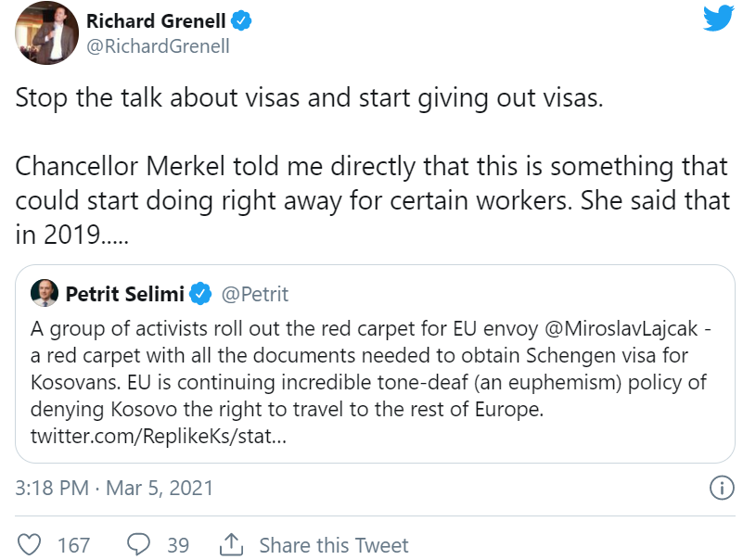
Task: Click the 3:18 PM Mar 5, 2021 timestamp
Action: [114, 488]
